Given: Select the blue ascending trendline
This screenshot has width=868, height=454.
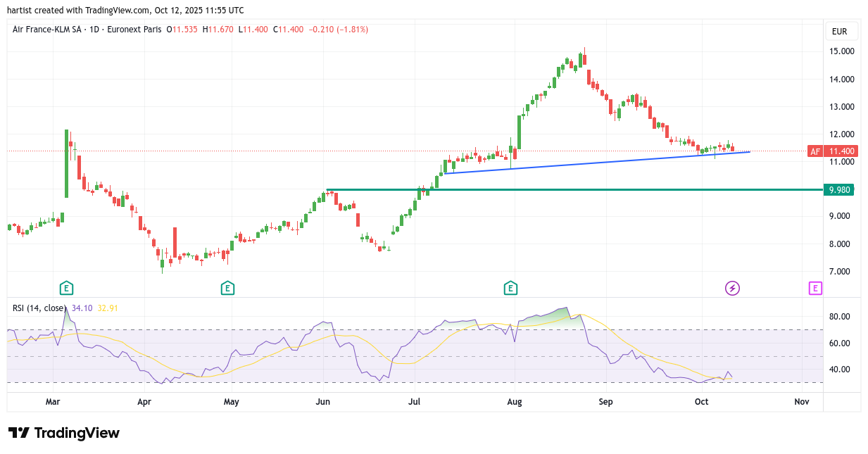Looking at the screenshot, I should pos(598,162).
